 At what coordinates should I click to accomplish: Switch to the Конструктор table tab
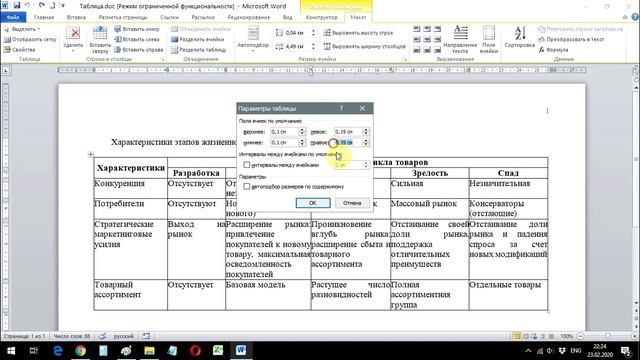coord(321,18)
